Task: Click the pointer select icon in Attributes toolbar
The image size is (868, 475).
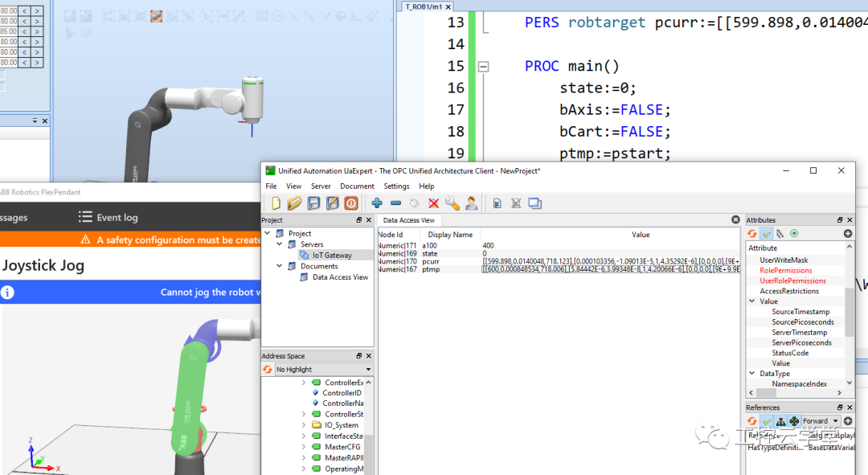Action: [780, 234]
